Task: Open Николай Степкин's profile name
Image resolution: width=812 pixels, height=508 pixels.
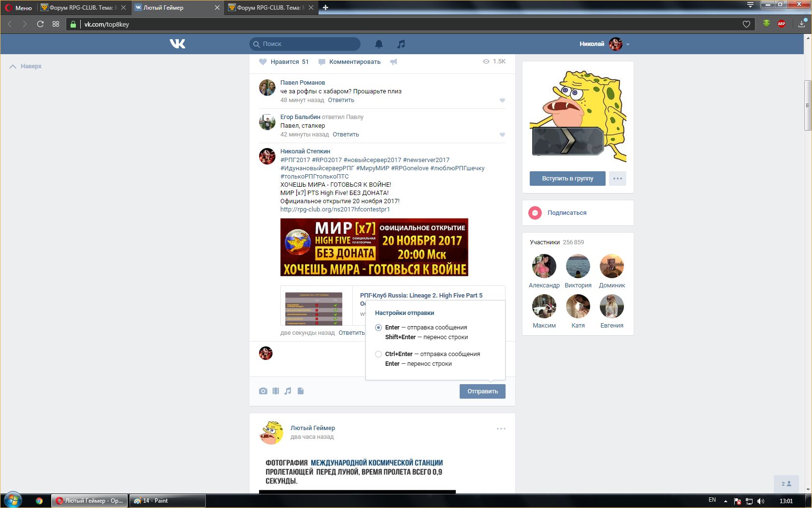Action: point(305,151)
